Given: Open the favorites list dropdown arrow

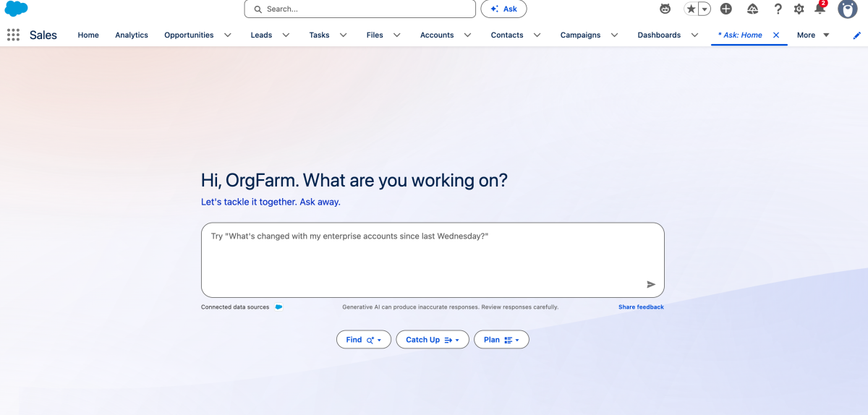Looking at the screenshot, I should point(705,9).
